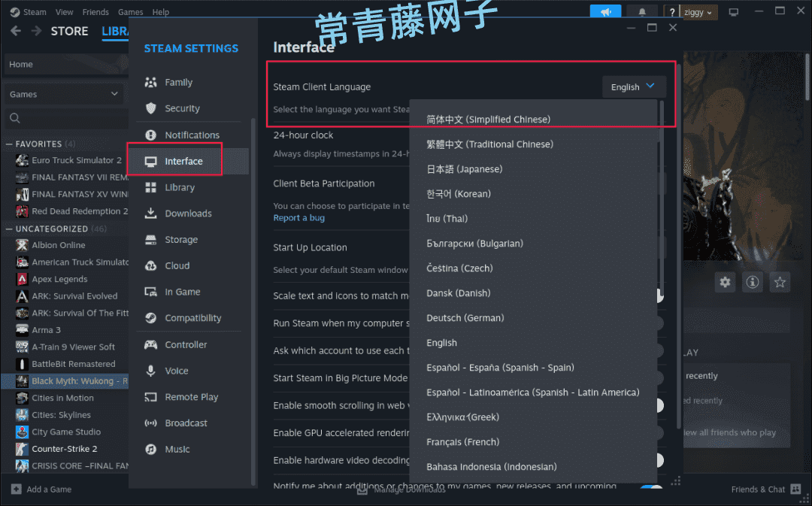Open the Help menu
Image resolution: width=812 pixels, height=506 pixels.
coord(161,12)
